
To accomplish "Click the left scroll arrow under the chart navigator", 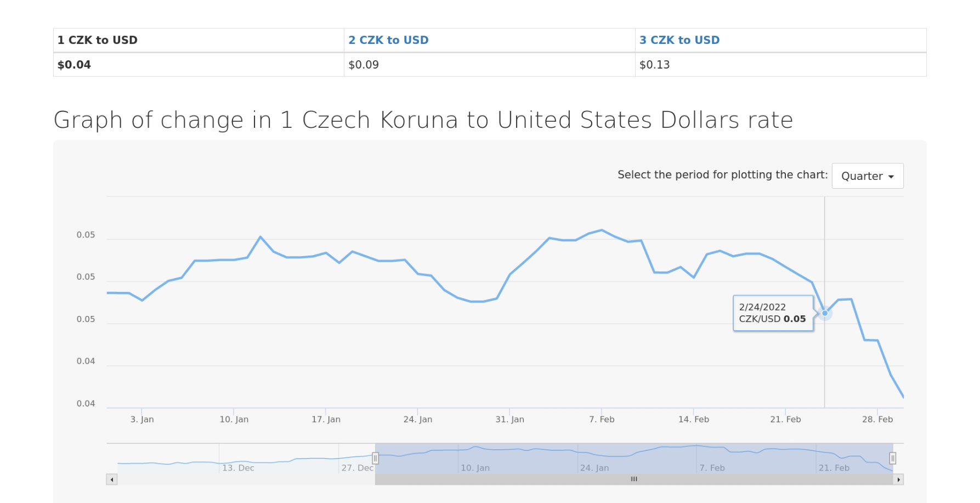I will point(112,479).
